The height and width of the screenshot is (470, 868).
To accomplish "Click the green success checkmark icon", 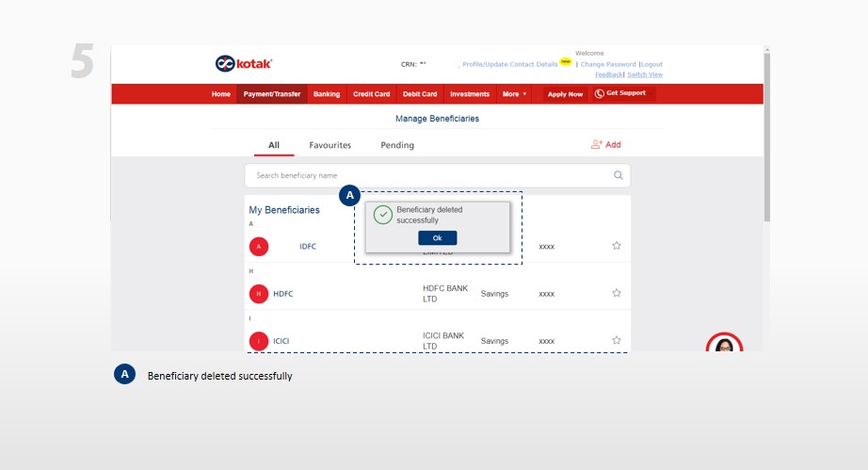I will click(x=382, y=215).
